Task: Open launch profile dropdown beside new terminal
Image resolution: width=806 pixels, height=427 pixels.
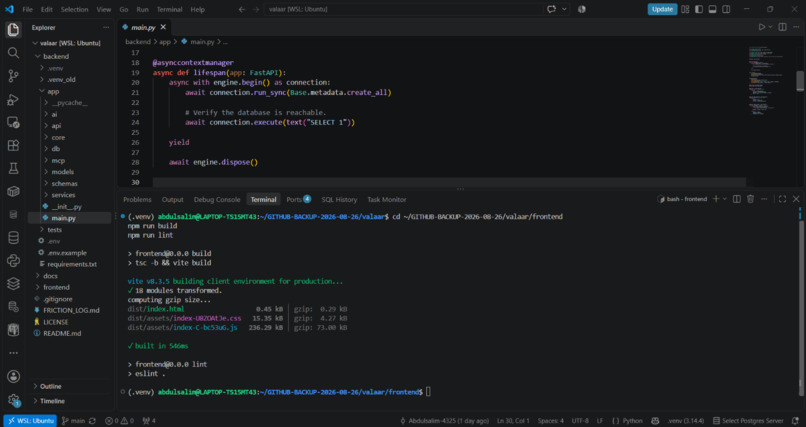Action: (725, 199)
